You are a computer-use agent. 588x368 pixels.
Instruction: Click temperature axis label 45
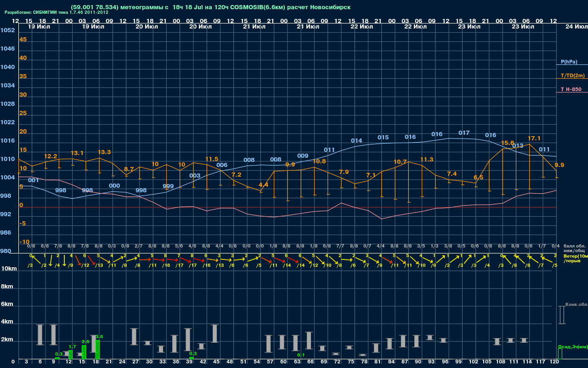tap(23, 40)
